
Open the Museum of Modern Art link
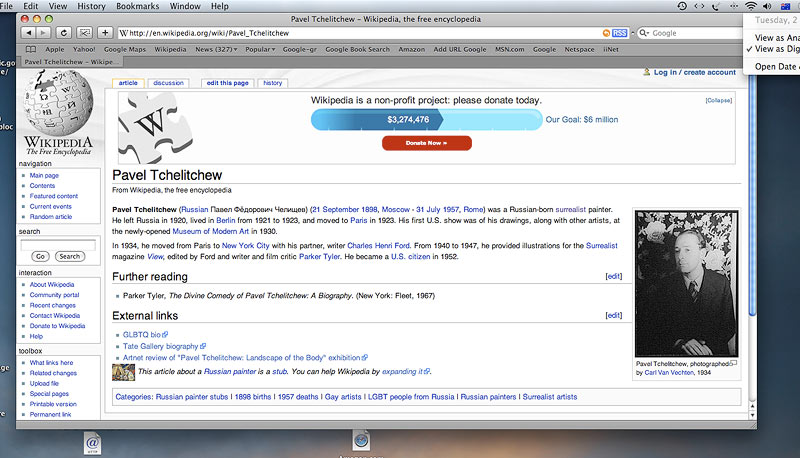click(x=211, y=231)
